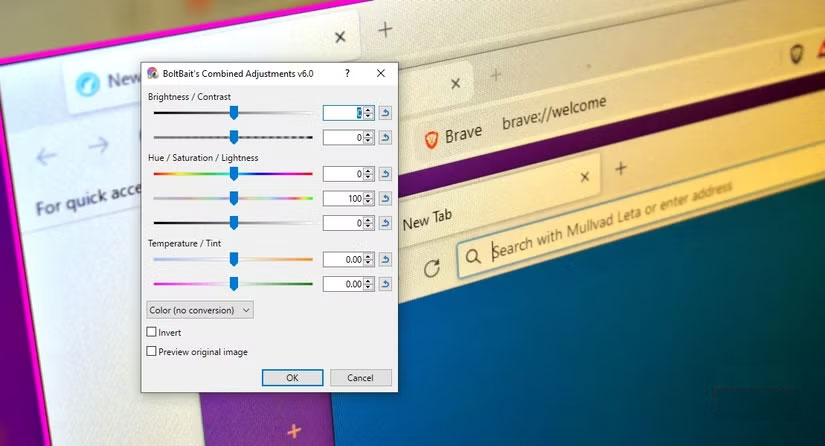Click the brave://welcome address text
Viewport: 825px width, 446px height.
click(554, 112)
